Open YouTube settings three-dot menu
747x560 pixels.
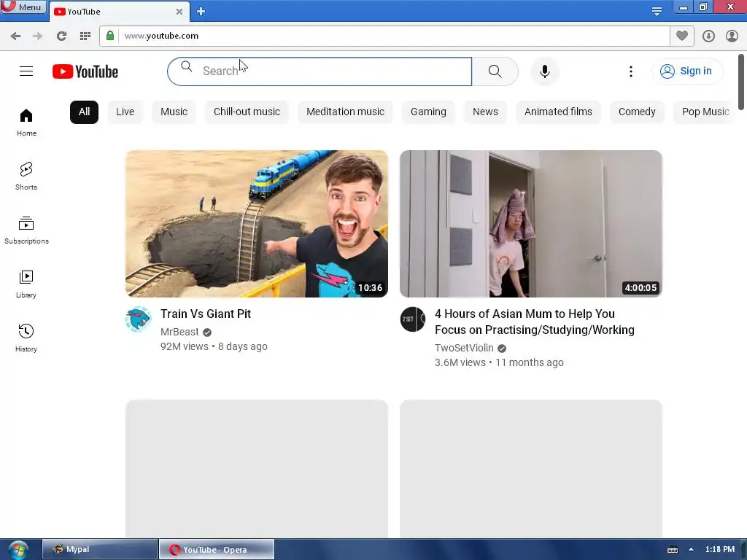pyautogui.click(x=631, y=71)
